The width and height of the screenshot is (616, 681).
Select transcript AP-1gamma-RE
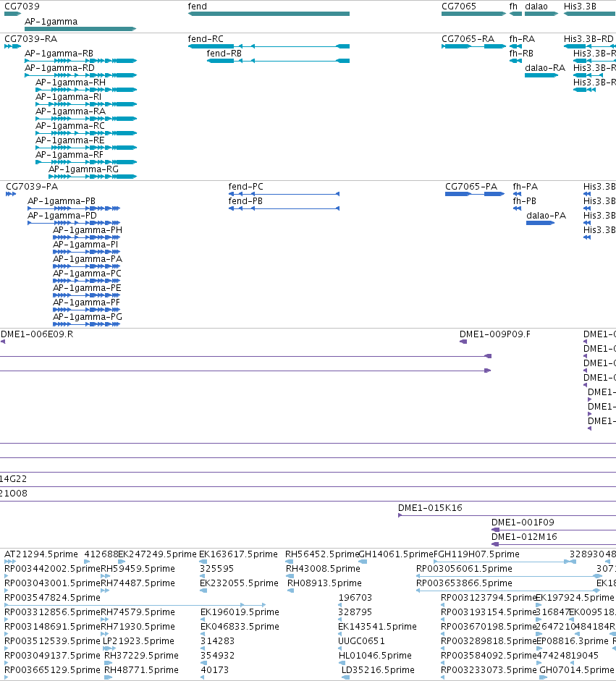click(86, 148)
